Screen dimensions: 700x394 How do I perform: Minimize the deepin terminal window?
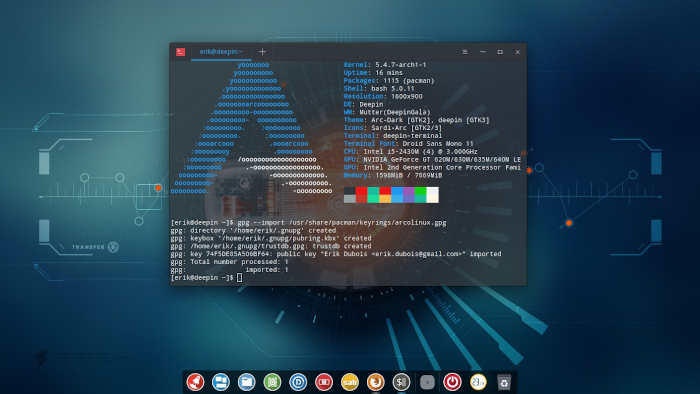[x=483, y=52]
